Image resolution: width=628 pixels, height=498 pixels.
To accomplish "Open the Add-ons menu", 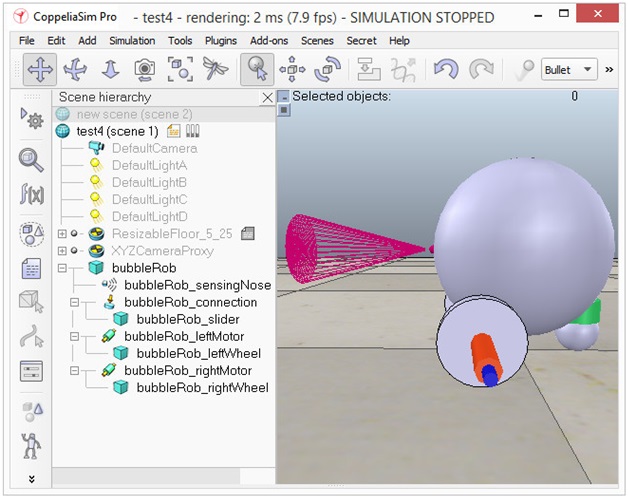I will (269, 40).
